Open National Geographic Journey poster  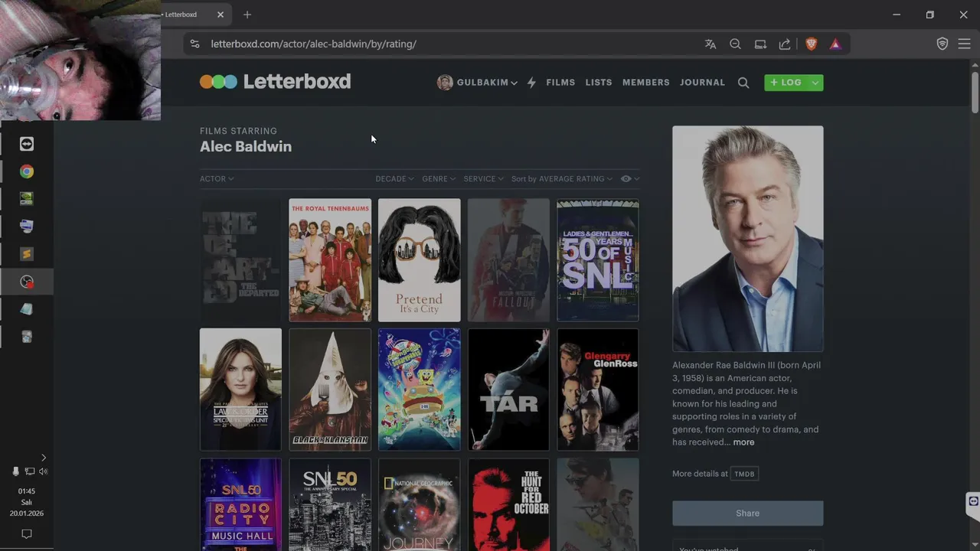pos(420,504)
